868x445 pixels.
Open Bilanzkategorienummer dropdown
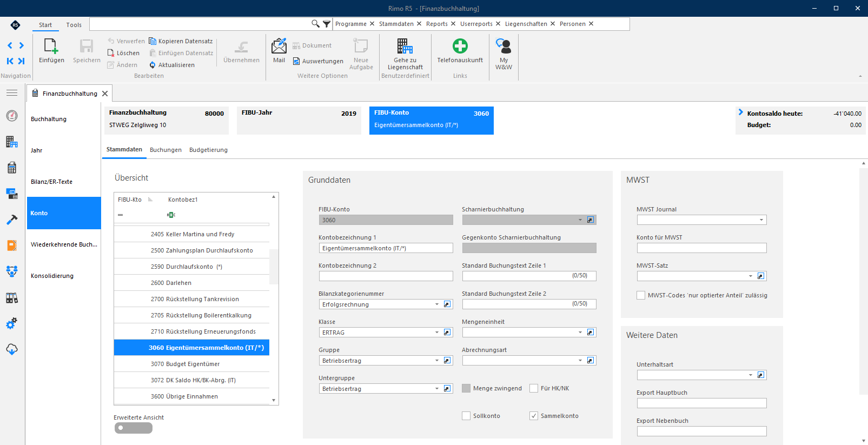point(437,304)
